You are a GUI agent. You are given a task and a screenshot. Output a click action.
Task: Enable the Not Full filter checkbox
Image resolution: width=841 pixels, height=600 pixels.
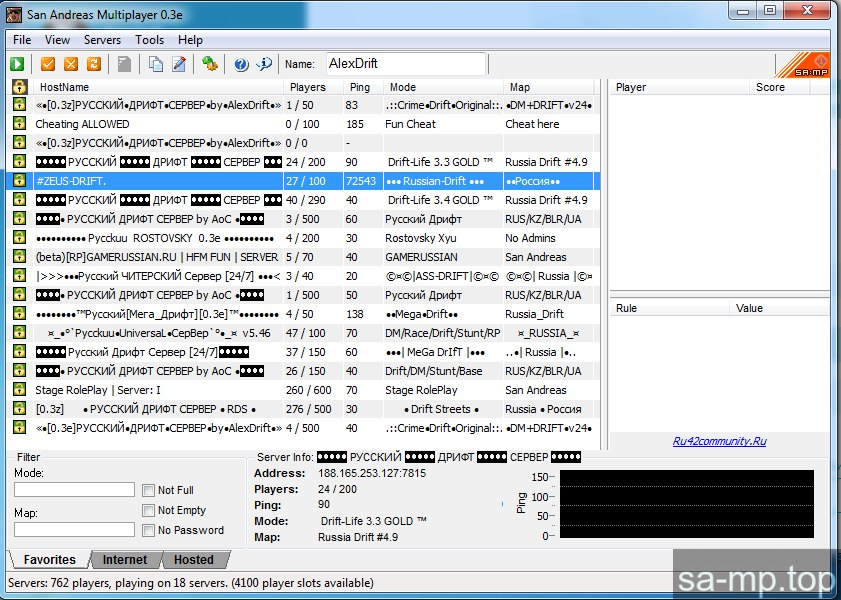click(x=149, y=490)
